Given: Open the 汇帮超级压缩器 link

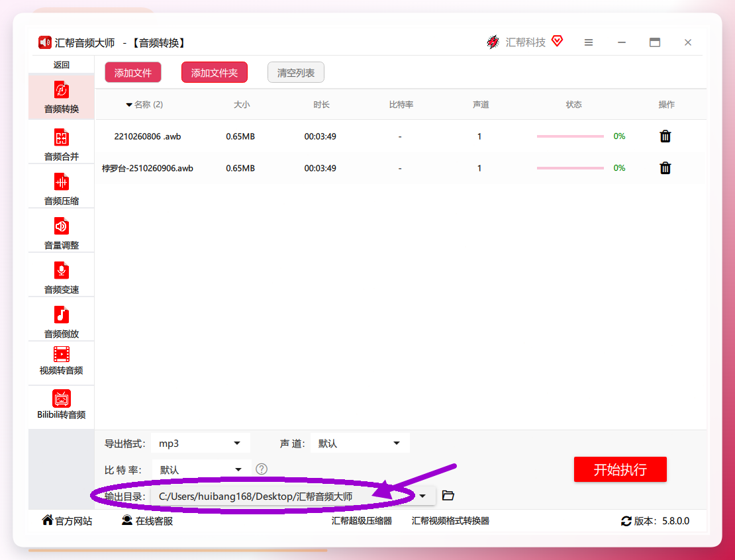Looking at the screenshot, I should (x=362, y=521).
